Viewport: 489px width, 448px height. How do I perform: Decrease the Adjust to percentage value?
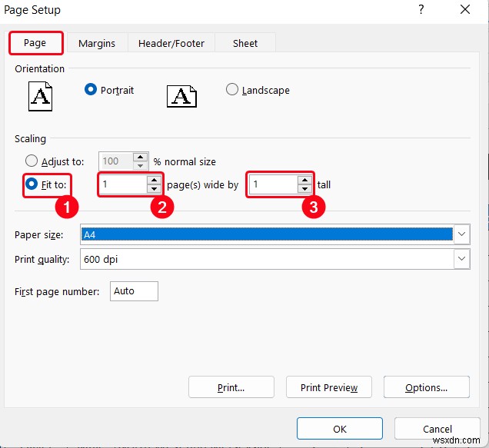[140, 165]
